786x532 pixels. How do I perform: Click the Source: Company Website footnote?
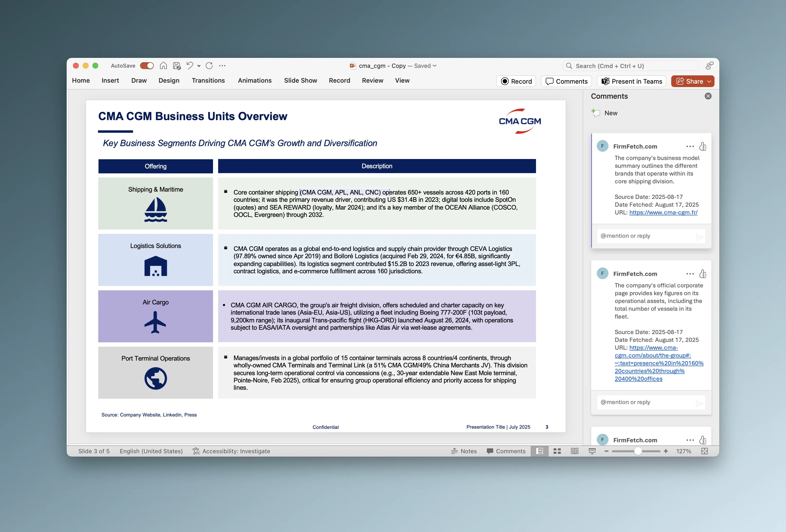(149, 415)
